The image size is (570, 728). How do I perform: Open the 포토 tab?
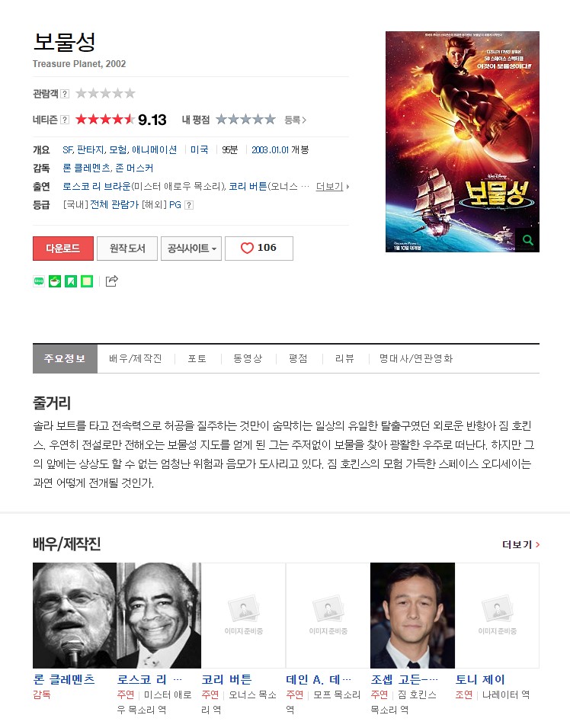(197, 358)
